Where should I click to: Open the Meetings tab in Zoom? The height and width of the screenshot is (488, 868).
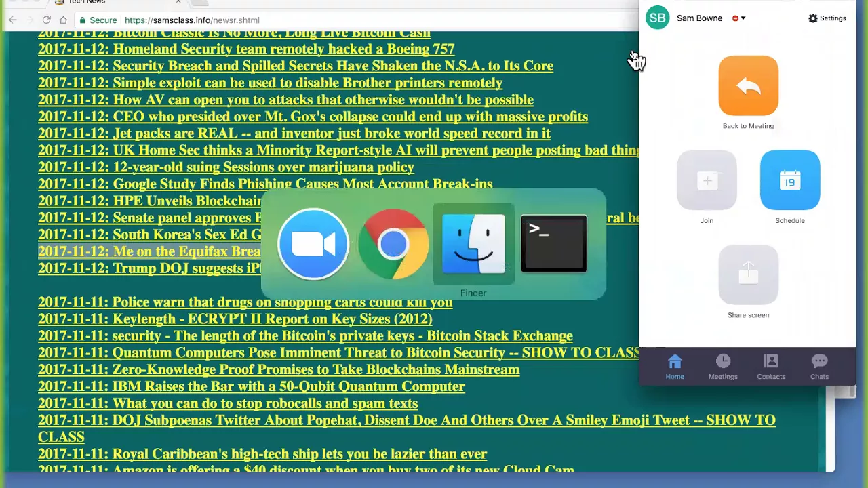point(723,367)
